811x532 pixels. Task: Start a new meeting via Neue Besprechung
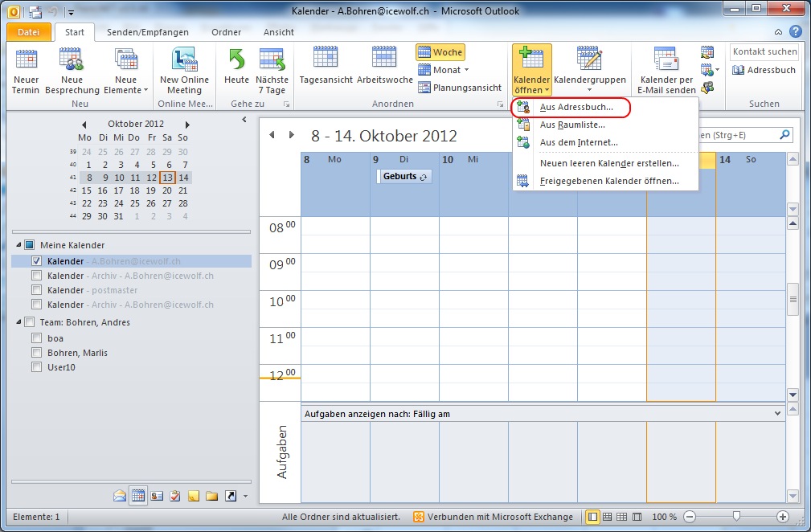pyautogui.click(x=72, y=71)
